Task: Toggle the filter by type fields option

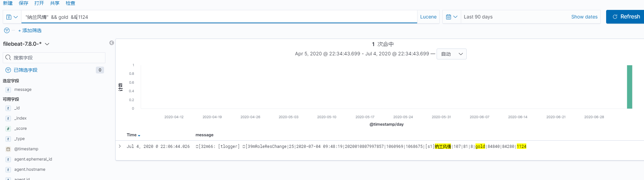Action: point(26,70)
